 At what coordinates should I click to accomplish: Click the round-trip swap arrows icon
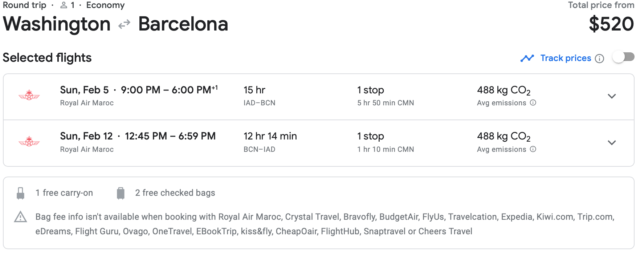124,24
